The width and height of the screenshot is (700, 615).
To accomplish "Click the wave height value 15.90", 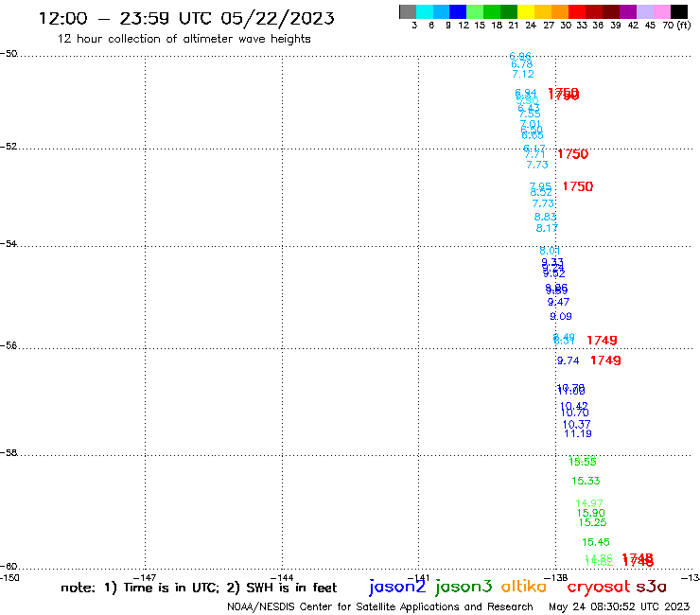I will (x=590, y=513).
